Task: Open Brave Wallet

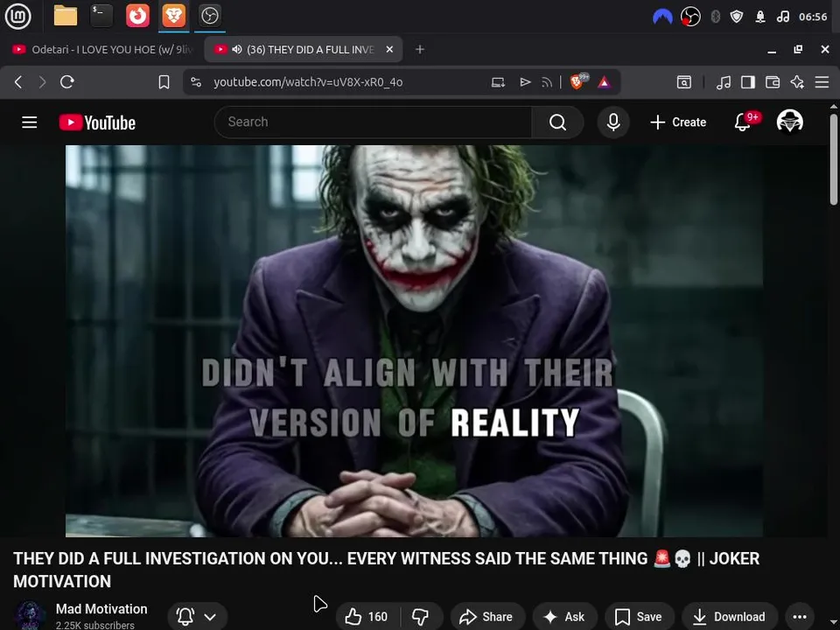Action: (x=773, y=82)
